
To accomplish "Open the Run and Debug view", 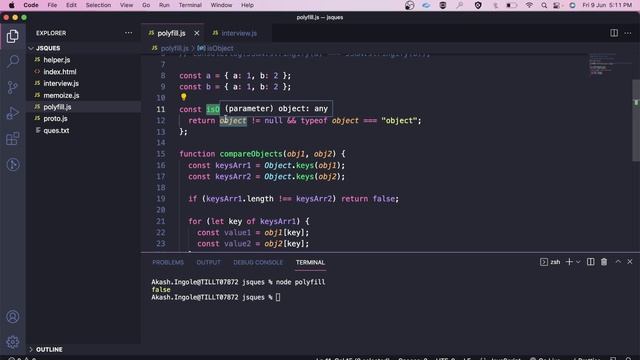I will coord(13,113).
